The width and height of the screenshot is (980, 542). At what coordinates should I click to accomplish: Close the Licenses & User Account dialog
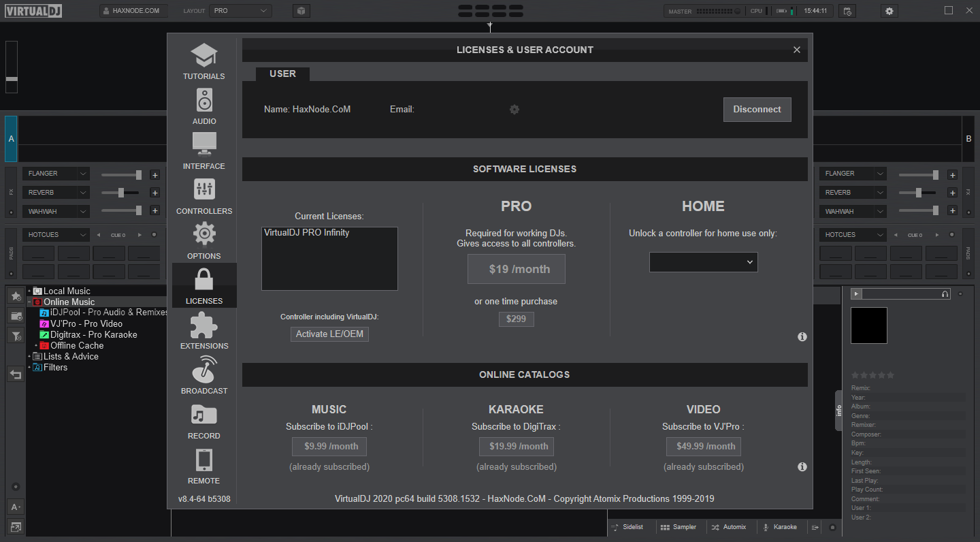click(797, 50)
